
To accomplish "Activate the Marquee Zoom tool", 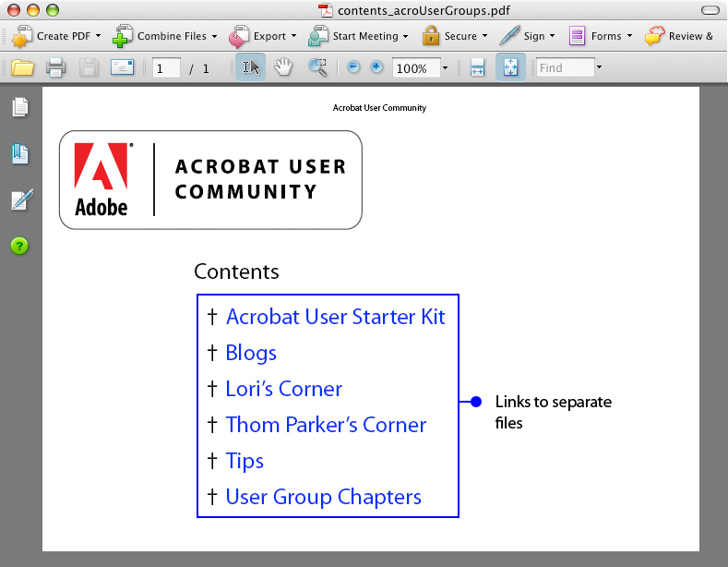I will [x=316, y=67].
